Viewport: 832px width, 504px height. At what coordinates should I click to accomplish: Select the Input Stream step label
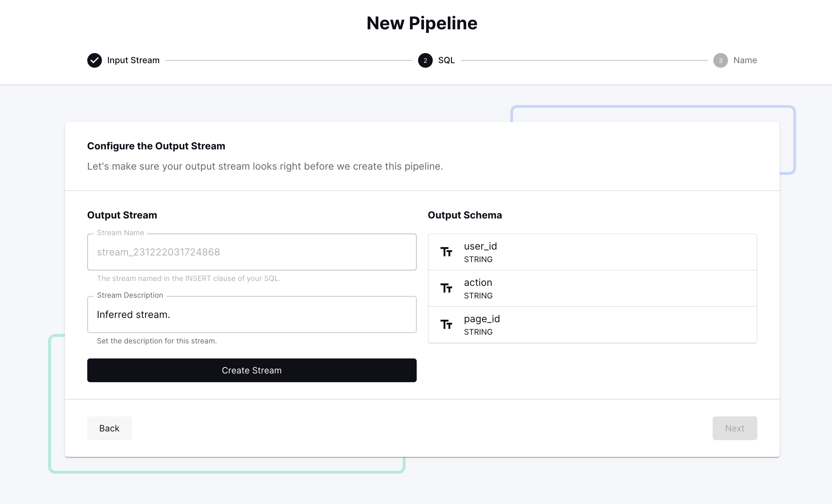tap(133, 60)
